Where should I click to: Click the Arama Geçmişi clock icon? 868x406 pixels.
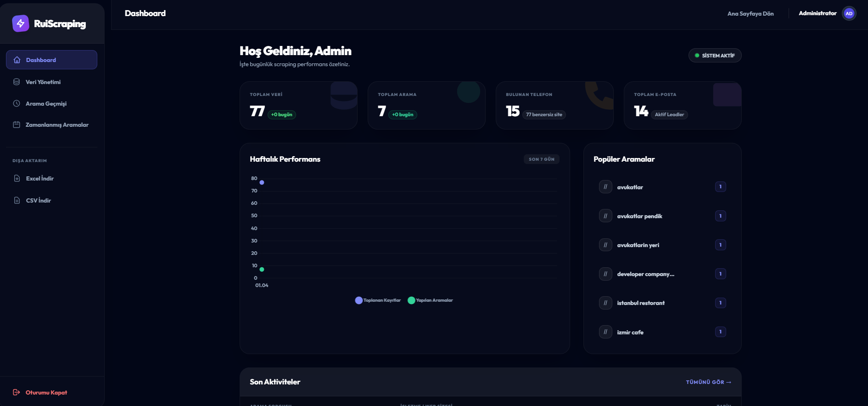(x=17, y=103)
